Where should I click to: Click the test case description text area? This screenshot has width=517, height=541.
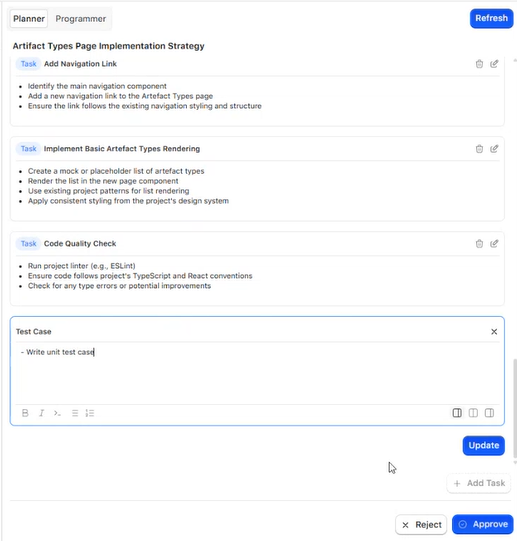click(257, 374)
